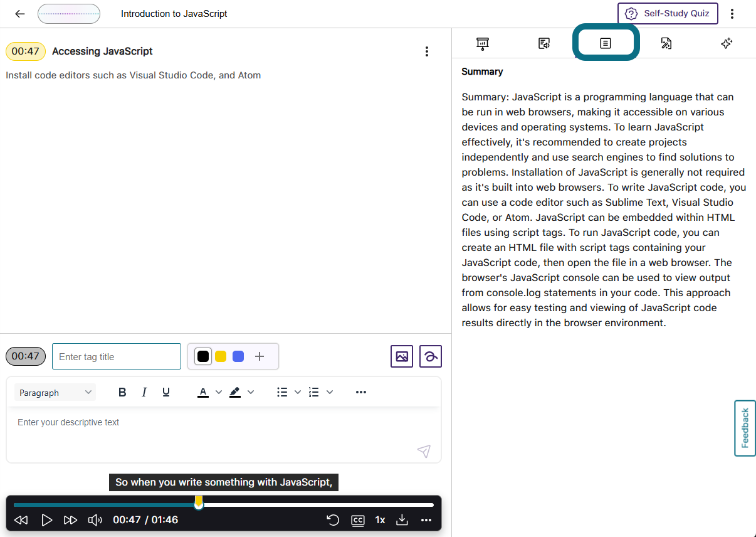The image size is (756, 537).
Task: Click the Enter tag title field
Action: [117, 356]
